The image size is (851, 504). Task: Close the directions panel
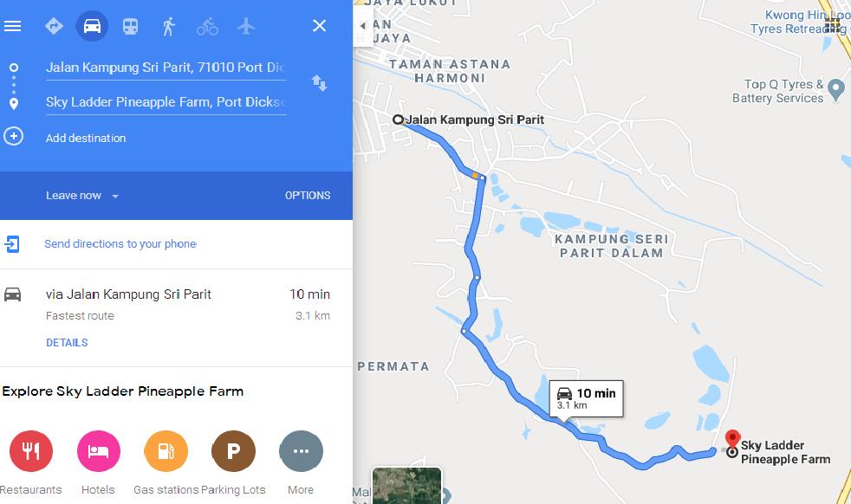319,25
